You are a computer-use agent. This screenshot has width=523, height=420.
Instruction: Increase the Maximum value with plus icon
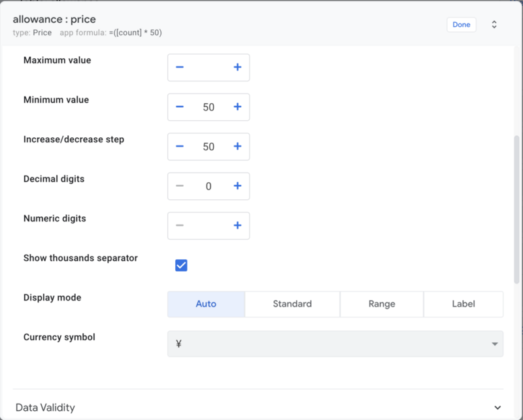tap(237, 67)
